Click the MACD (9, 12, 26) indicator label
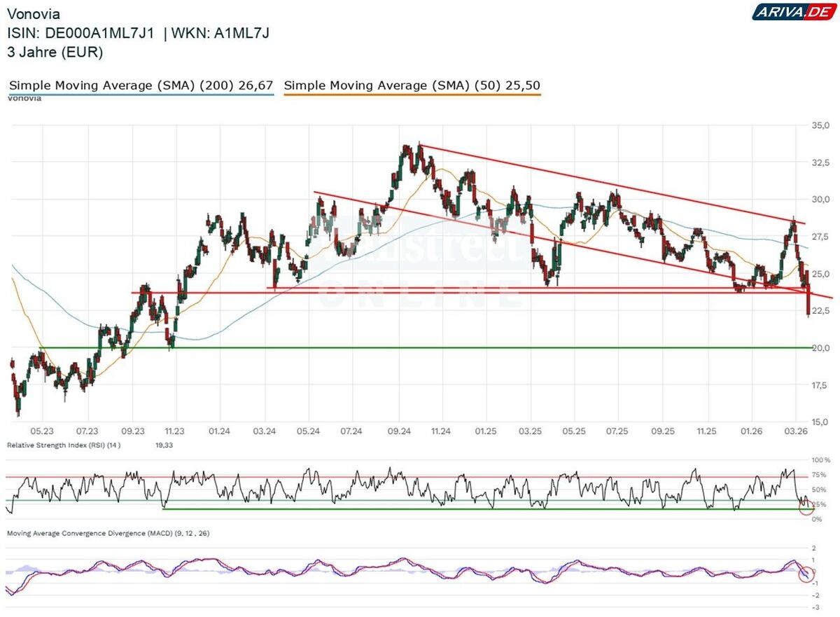 [x=108, y=533]
